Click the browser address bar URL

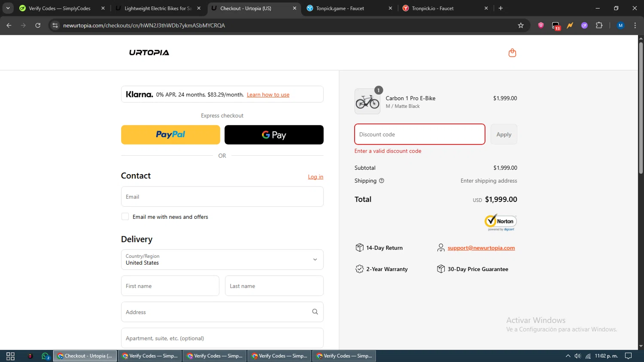tap(144, 25)
